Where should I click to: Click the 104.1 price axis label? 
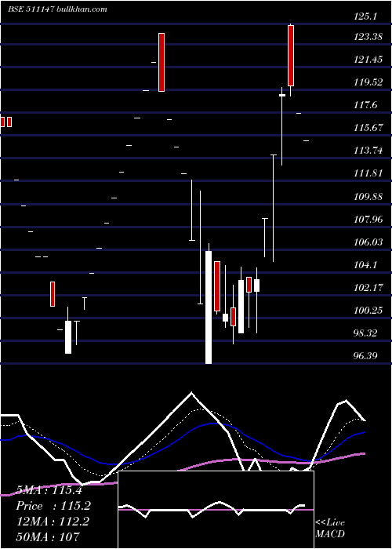point(365,265)
